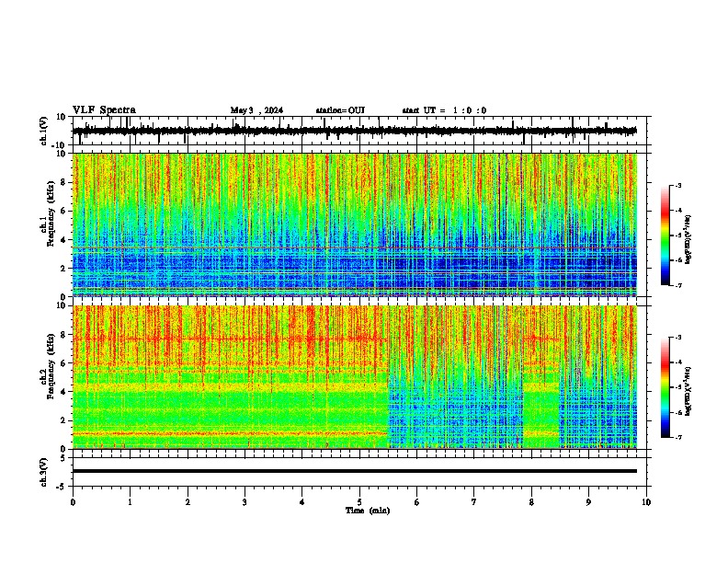Viewport: 728px width, 563px height.
Task: Click the 'VLF Spectra' title text
Action: (x=104, y=110)
